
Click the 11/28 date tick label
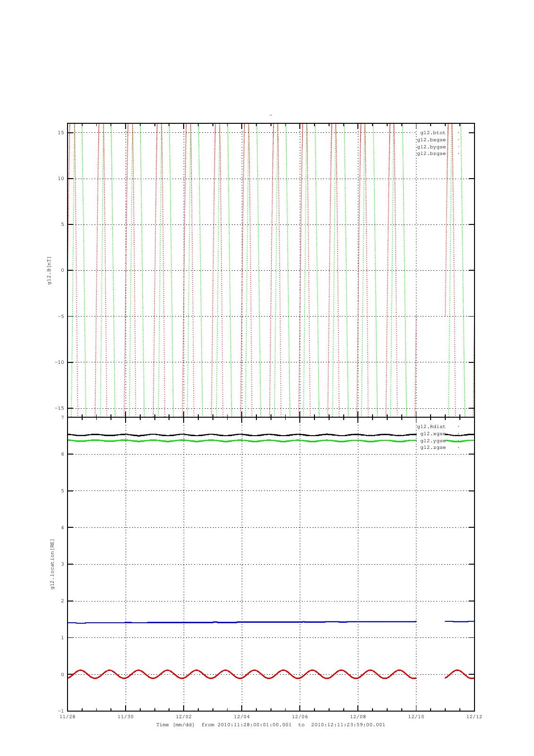click(x=68, y=717)
